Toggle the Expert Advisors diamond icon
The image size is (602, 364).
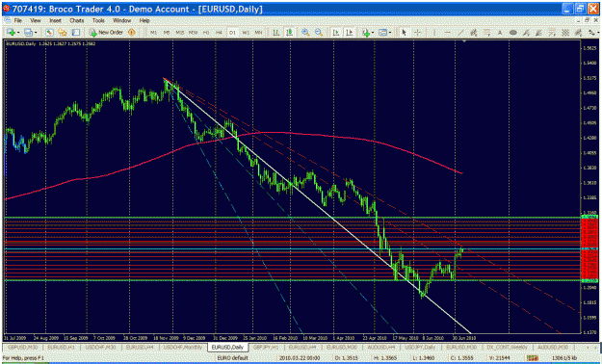pos(132,33)
